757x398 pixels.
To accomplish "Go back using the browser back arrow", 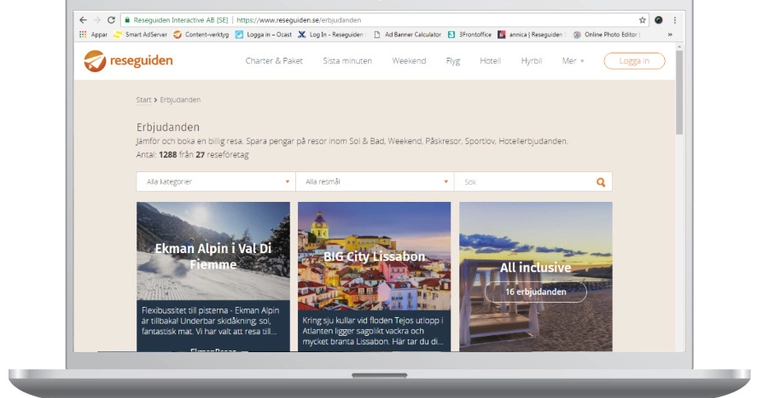I will (83, 20).
